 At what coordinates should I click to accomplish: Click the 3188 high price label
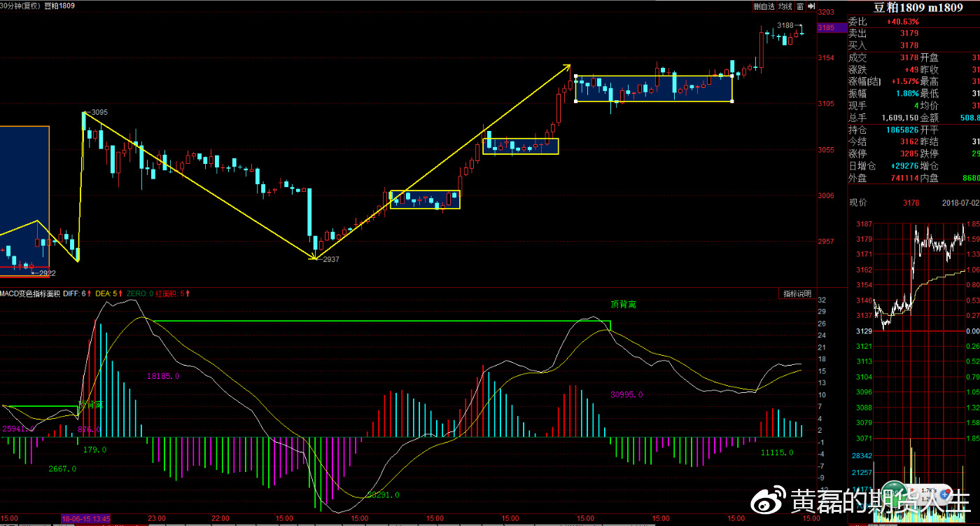pos(785,25)
